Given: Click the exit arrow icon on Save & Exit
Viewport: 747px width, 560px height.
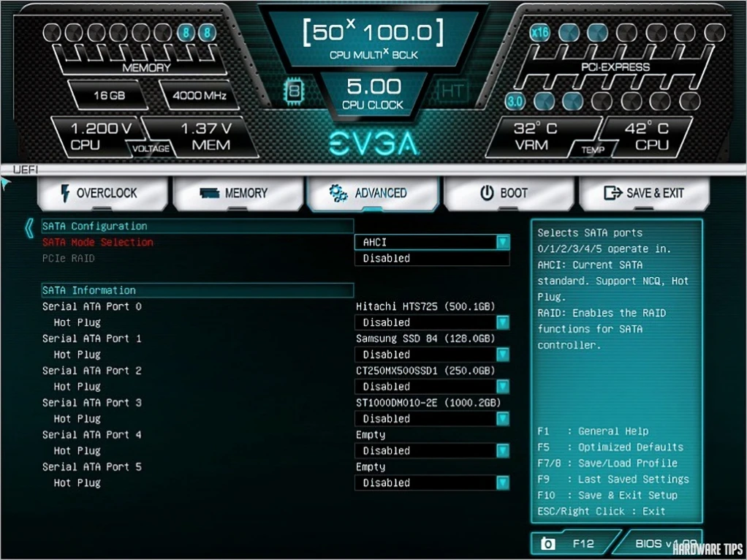Looking at the screenshot, I should pos(613,192).
